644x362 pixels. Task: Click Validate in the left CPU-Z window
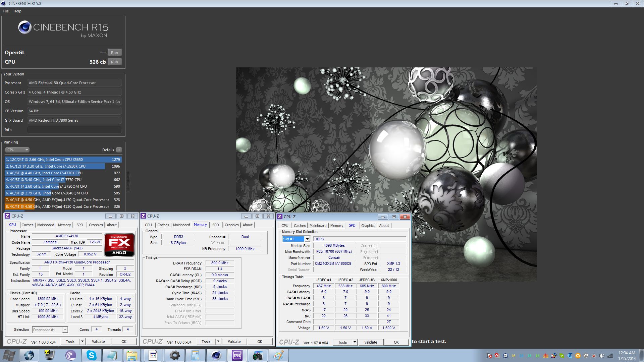[x=98, y=342]
